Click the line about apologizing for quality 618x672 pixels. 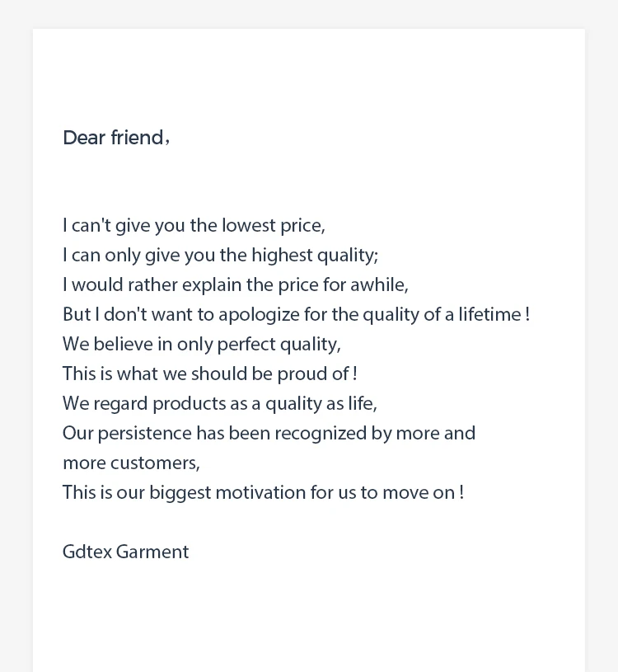click(x=295, y=315)
